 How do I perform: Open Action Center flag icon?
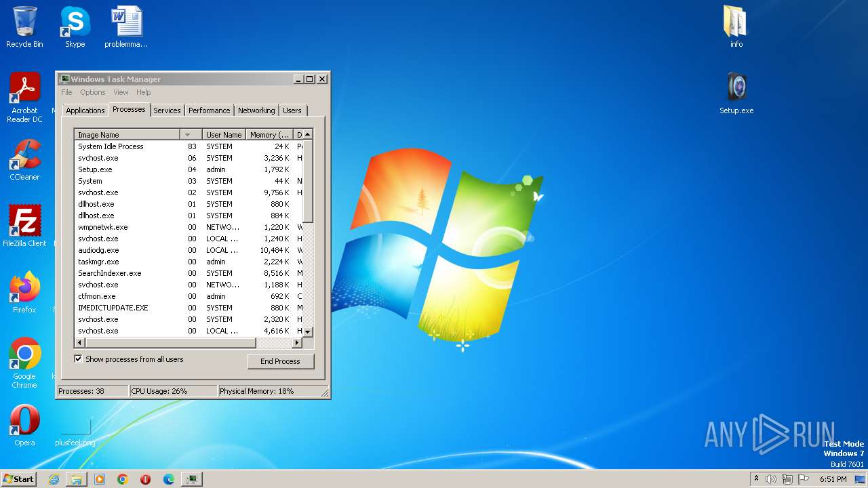coord(804,479)
